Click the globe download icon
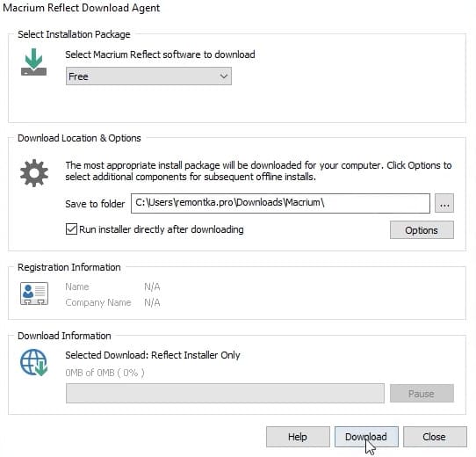Viewport: 476px width, 457px height. pyautogui.click(x=33, y=362)
